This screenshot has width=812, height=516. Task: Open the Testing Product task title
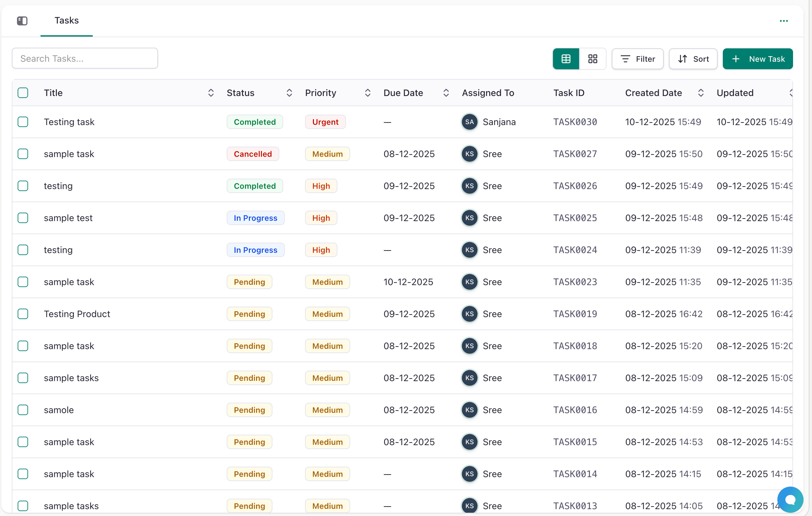tap(77, 314)
